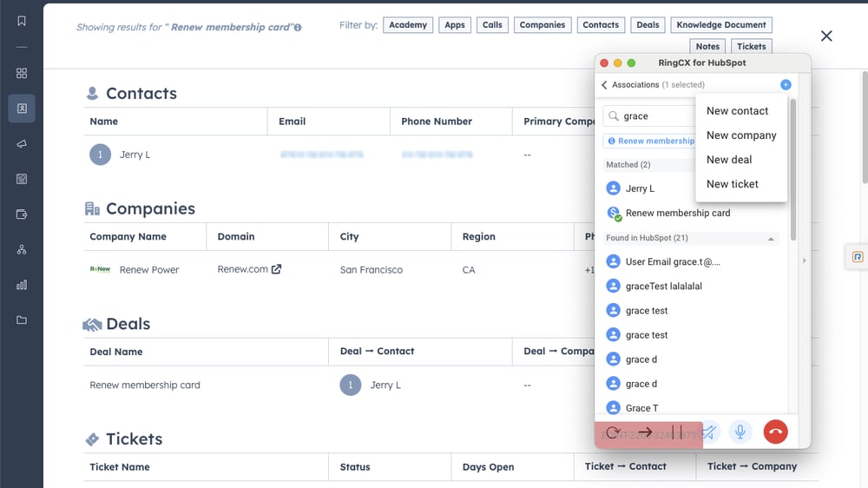Click the 'Days Open' column header in Tickets
The width and height of the screenshot is (868, 488).
tap(488, 467)
